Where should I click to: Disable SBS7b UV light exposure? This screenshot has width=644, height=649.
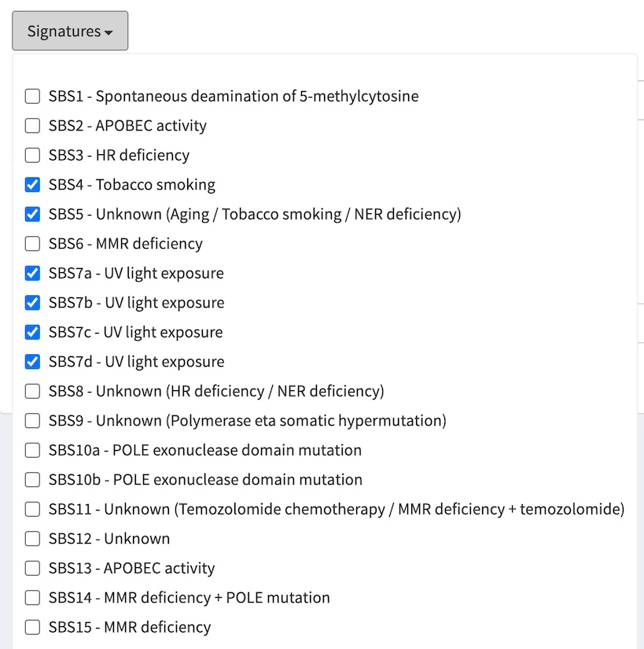click(x=32, y=303)
